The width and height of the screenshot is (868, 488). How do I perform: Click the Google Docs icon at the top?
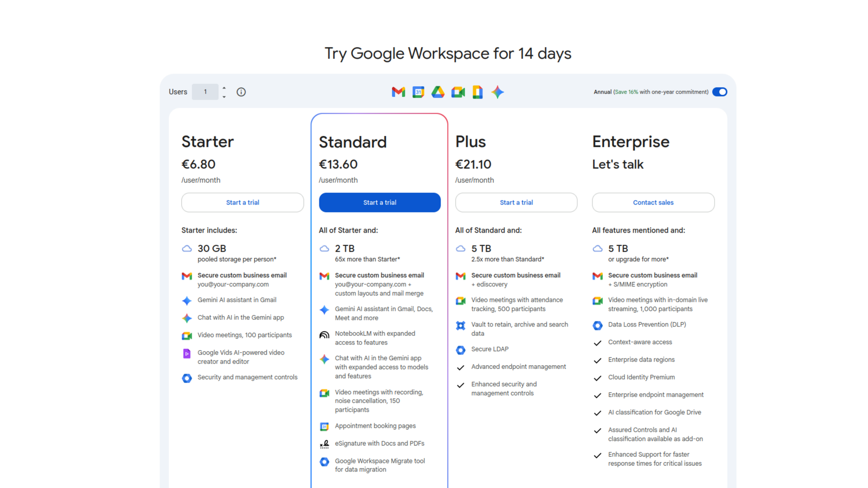[477, 92]
